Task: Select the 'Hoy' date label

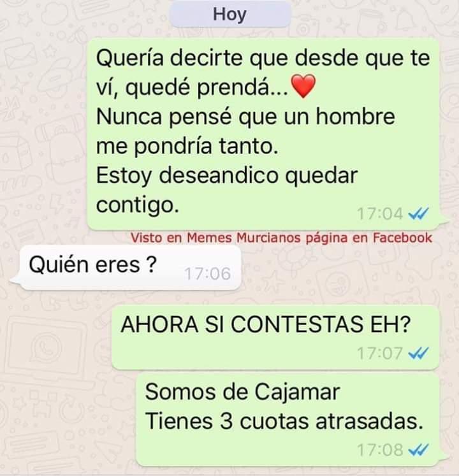Action: (x=229, y=15)
